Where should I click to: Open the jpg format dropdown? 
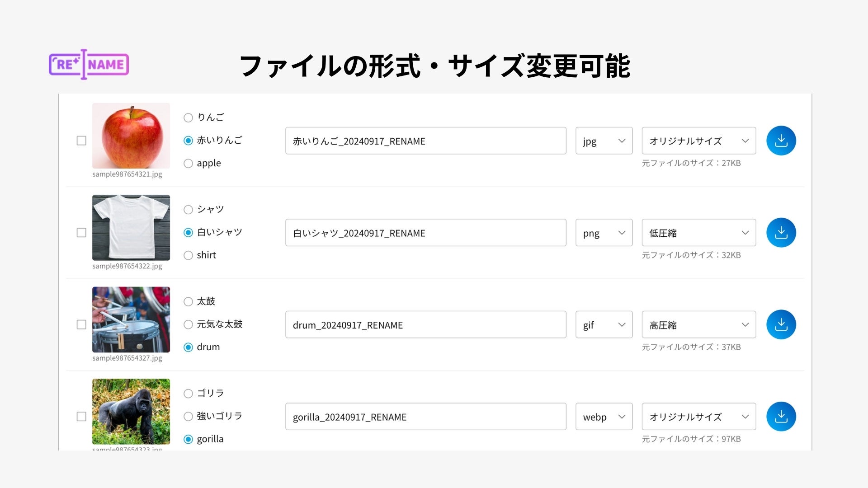pyautogui.click(x=604, y=141)
